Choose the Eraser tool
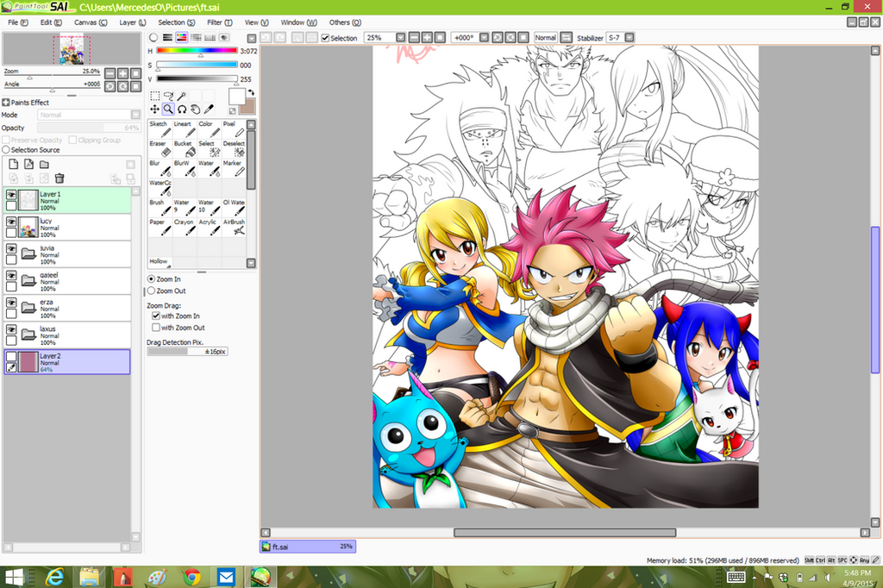Viewport: 883px width, 588px height. click(160, 148)
